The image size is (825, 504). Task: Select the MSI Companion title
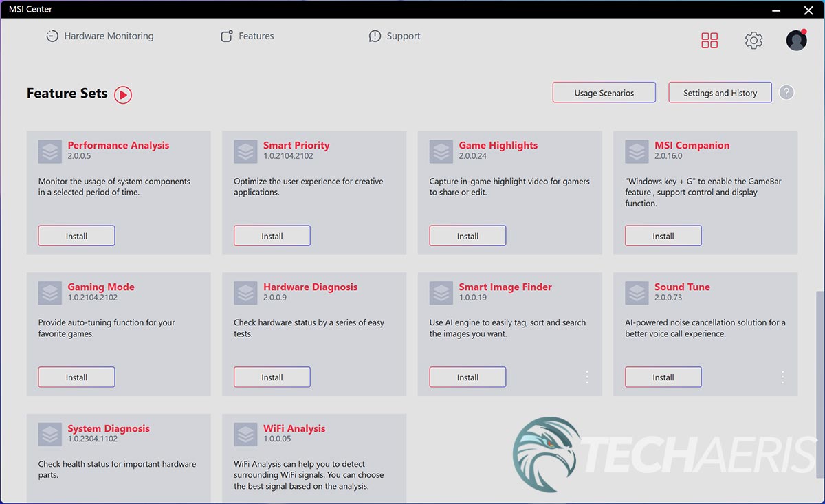(692, 145)
